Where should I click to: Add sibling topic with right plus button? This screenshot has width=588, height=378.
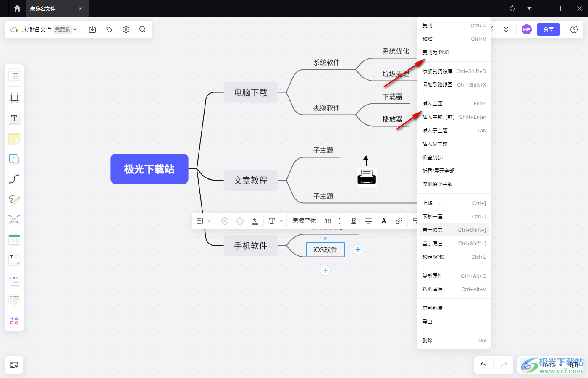358,249
